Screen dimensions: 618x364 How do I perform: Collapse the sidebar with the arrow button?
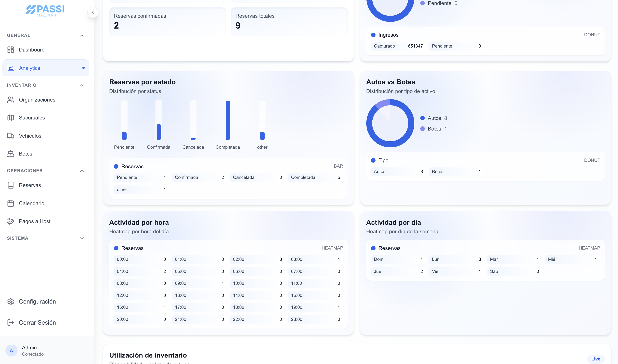coord(93,12)
